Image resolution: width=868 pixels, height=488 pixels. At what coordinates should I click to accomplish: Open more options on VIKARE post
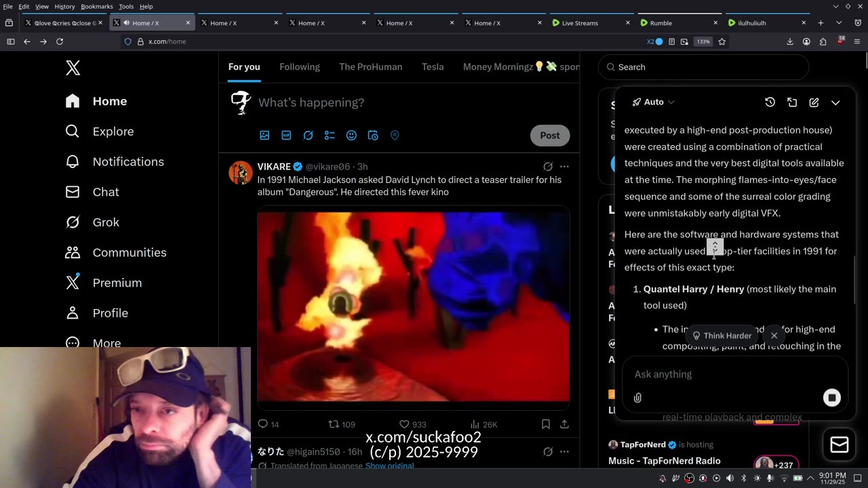[x=564, y=166]
